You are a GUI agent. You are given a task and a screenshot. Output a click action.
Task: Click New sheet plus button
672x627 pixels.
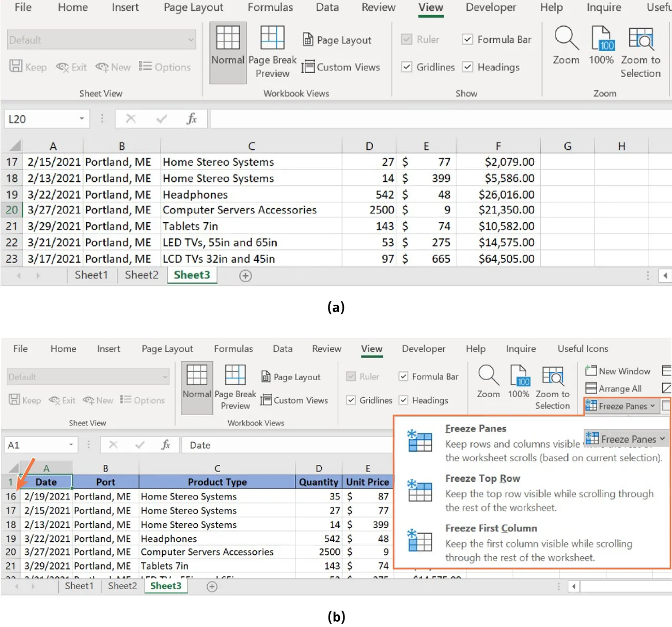click(x=245, y=276)
